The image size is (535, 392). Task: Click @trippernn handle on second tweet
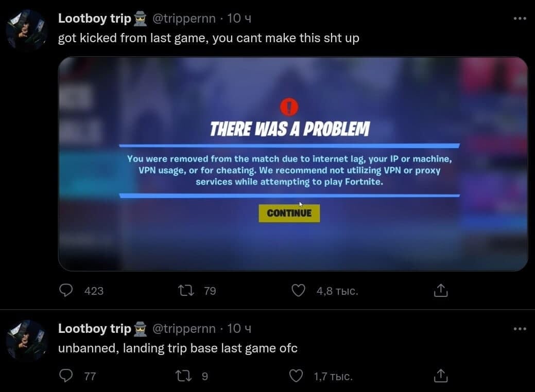click(x=184, y=329)
